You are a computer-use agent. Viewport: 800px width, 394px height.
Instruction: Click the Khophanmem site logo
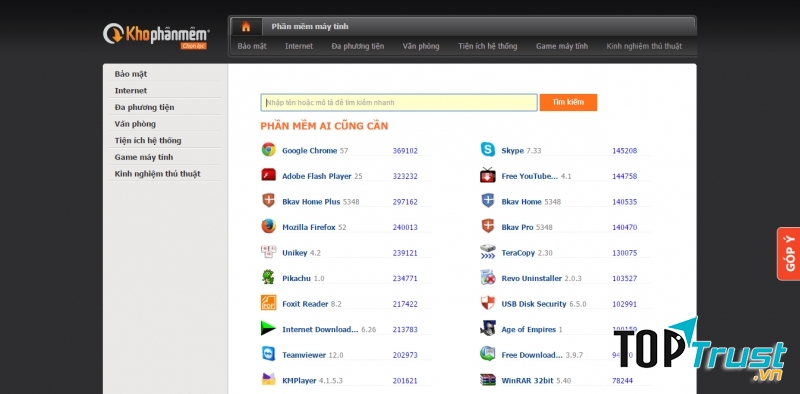(x=156, y=36)
